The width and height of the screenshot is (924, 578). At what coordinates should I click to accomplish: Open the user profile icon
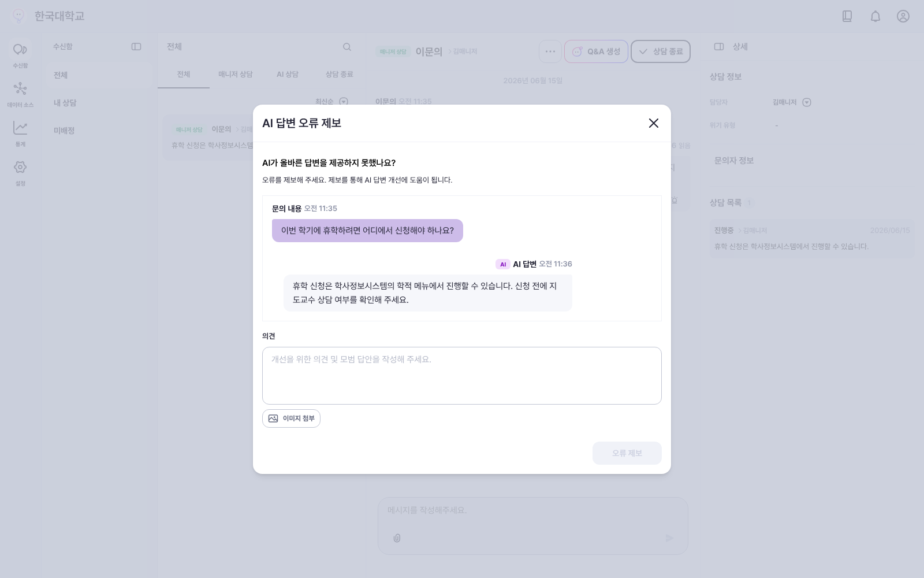pos(903,16)
